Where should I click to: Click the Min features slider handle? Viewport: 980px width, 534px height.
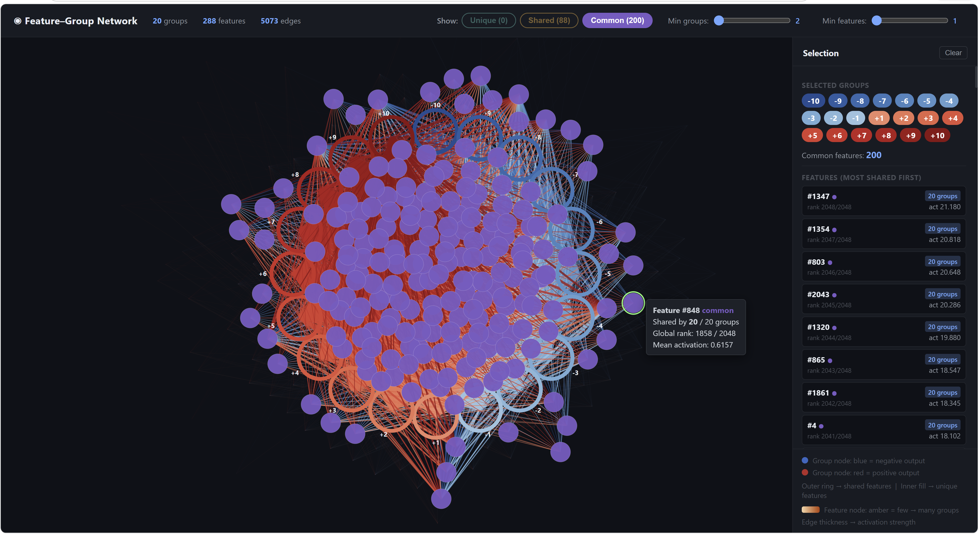click(876, 20)
